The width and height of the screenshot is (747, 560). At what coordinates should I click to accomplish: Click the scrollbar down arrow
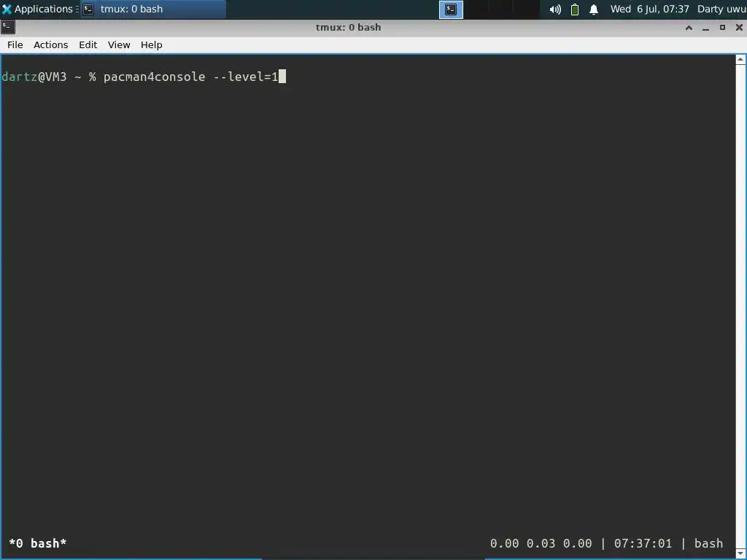pos(740,553)
